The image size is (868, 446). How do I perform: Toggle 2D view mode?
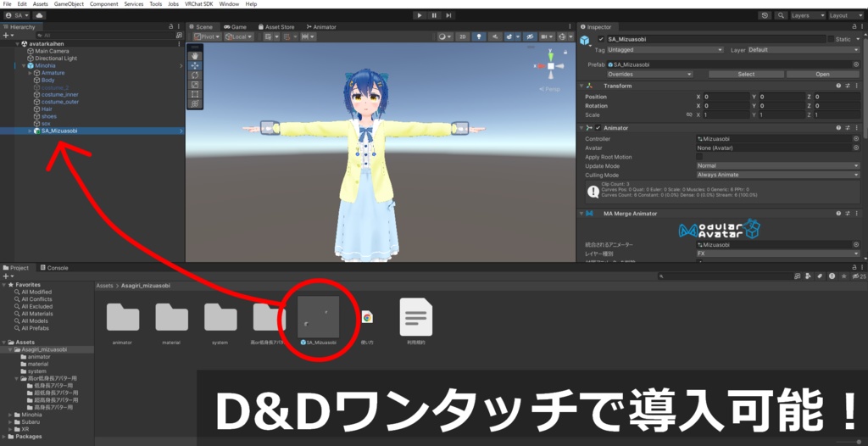pyautogui.click(x=462, y=36)
